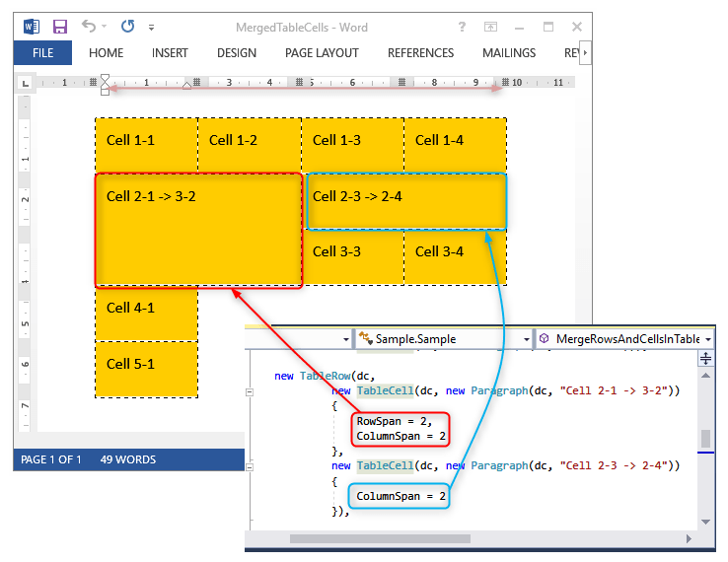Click PAGE 1 OF 1 in status bar
Image resolution: width=728 pixels, height=562 pixels.
[51, 459]
